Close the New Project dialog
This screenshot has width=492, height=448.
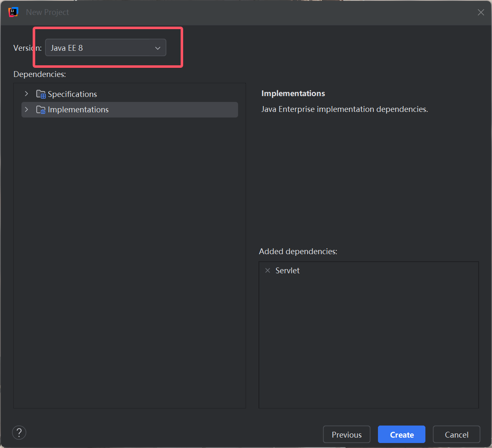tap(481, 12)
